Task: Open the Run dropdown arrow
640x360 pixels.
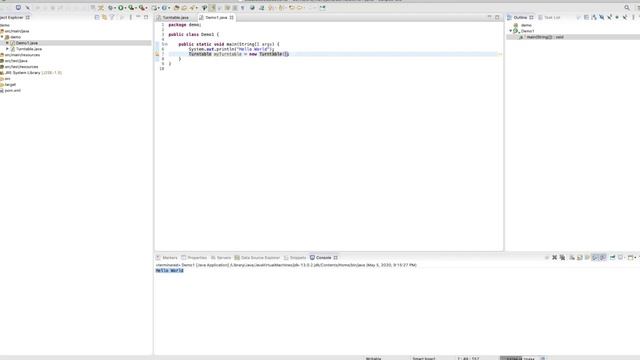Action: 125,8
